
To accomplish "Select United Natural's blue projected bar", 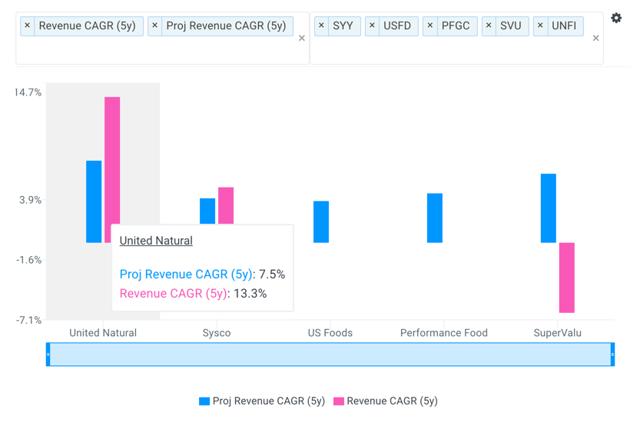I will tap(94, 202).
